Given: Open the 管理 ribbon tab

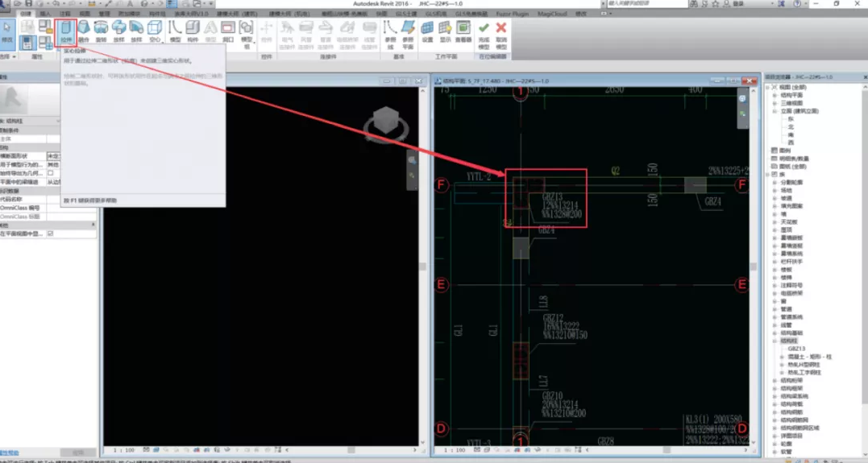Looking at the screenshot, I should coord(104,13).
